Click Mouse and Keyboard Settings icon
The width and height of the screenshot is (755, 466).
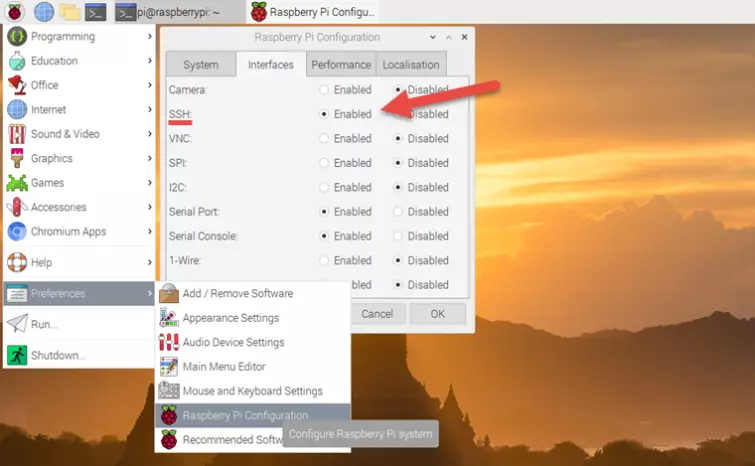169,390
